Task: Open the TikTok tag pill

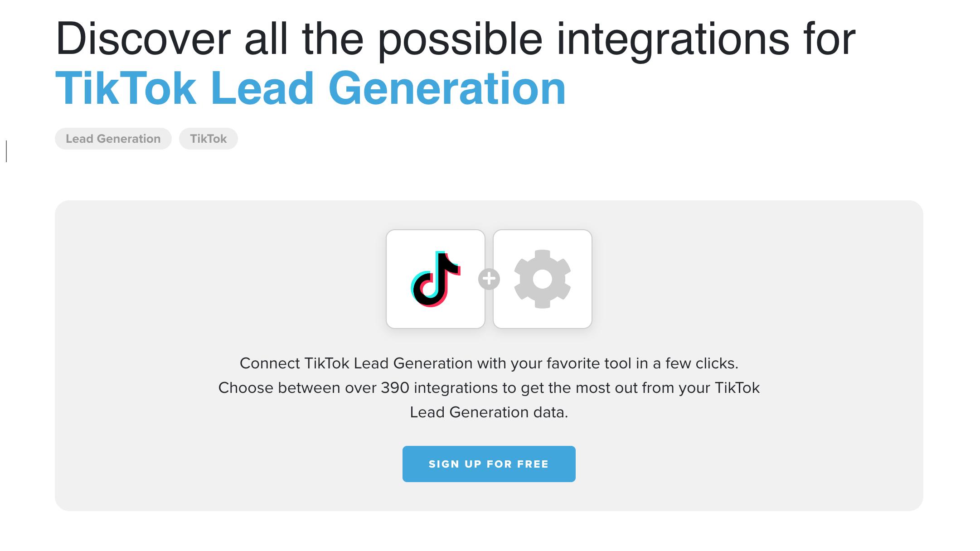Action: coord(208,139)
